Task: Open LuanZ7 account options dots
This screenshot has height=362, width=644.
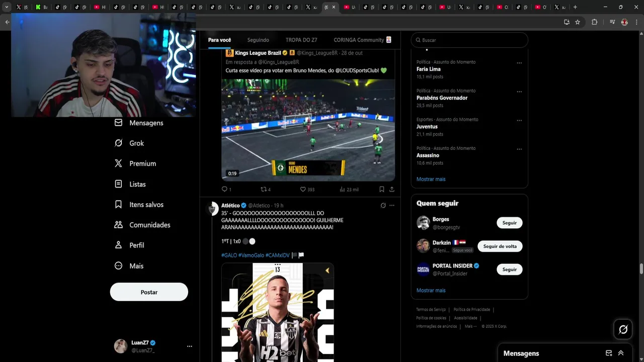Action: tap(190, 346)
